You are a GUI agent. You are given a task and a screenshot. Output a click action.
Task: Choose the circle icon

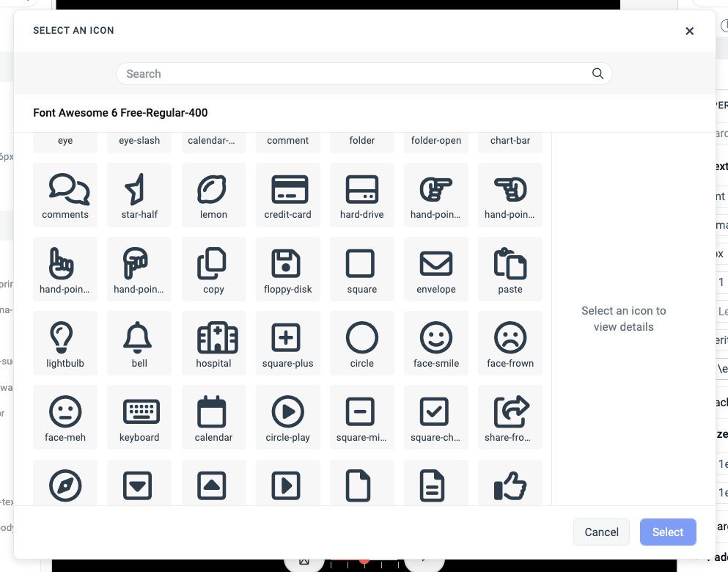pos(362,344)
